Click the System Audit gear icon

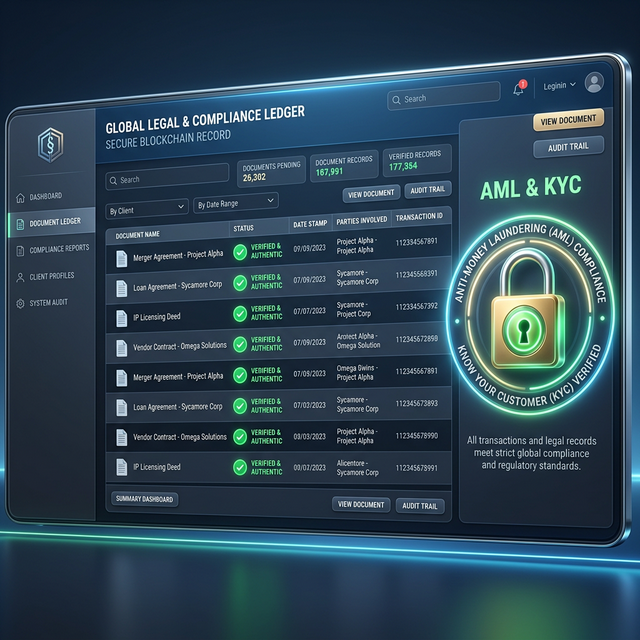20,304
